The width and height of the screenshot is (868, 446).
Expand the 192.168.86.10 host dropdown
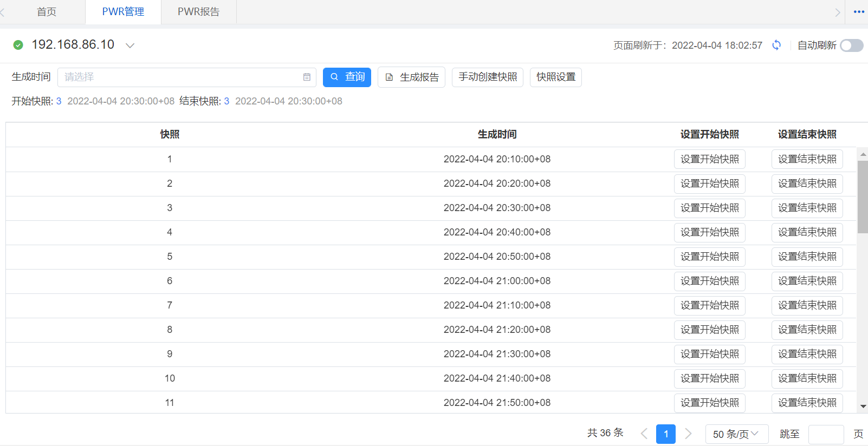(x=130, y=45)
